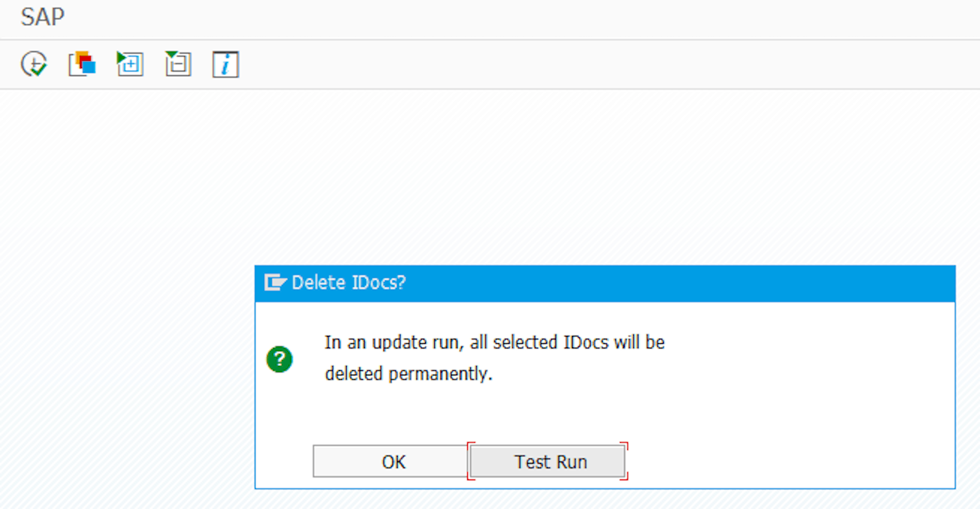This screenshot has width=980, height=509.
Task: Click the "deleted permanently." text line
Action: [x=409, y=374]
